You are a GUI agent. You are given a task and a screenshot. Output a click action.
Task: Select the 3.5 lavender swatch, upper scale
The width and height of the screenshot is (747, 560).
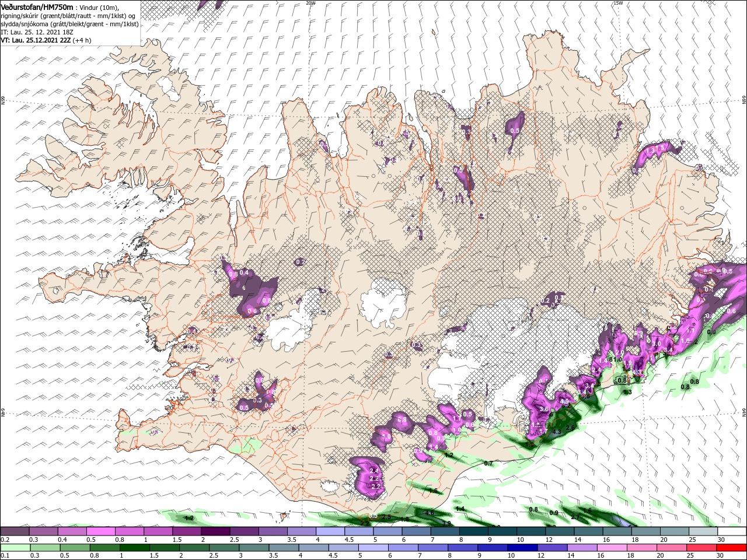coord(302,531)
